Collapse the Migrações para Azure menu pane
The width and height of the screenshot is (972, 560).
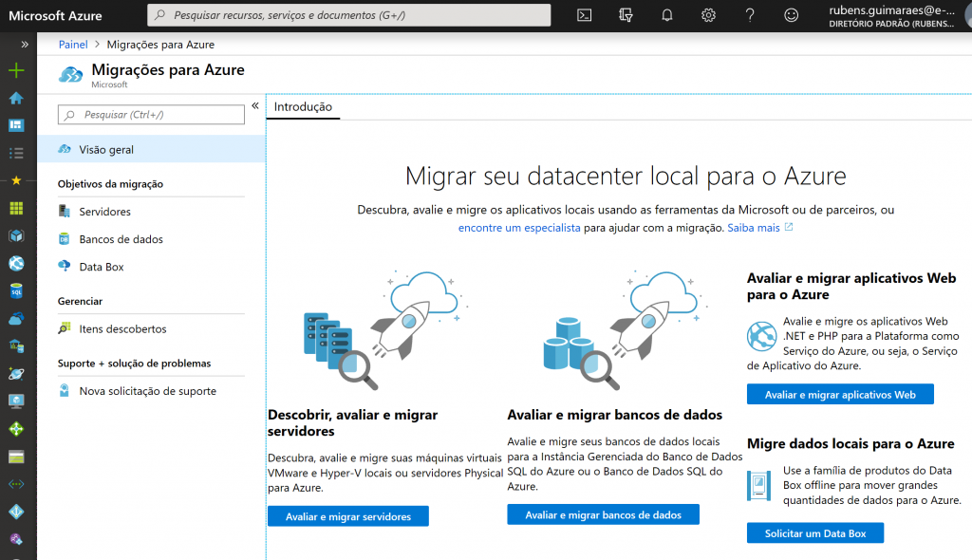point(254,106)
